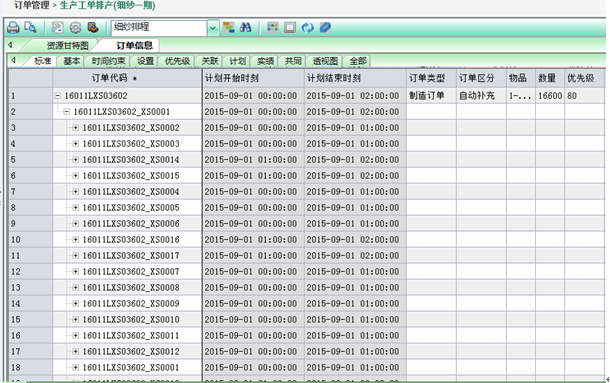Click the 数量 column header
The width and height of the screenshot is (610, 383).
[x=550, y=78]
